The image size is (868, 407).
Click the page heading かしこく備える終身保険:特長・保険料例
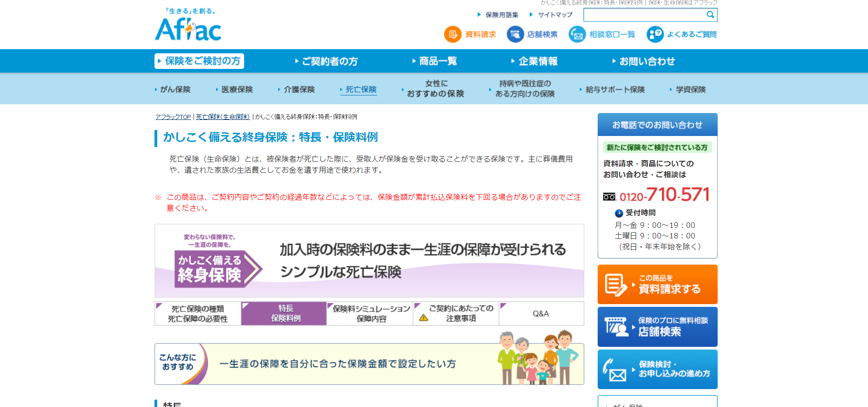point(270,137)
